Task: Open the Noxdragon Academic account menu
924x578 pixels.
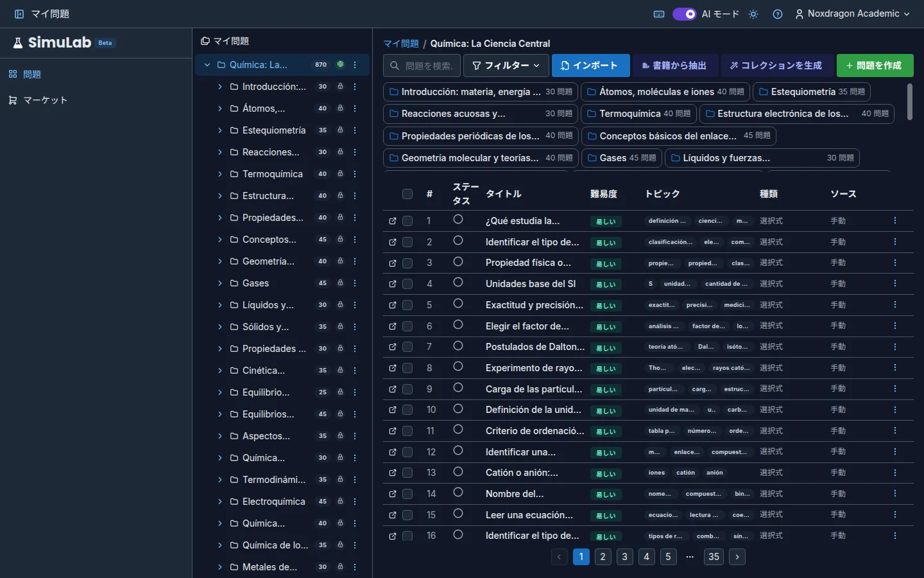Action: [852, 14]
